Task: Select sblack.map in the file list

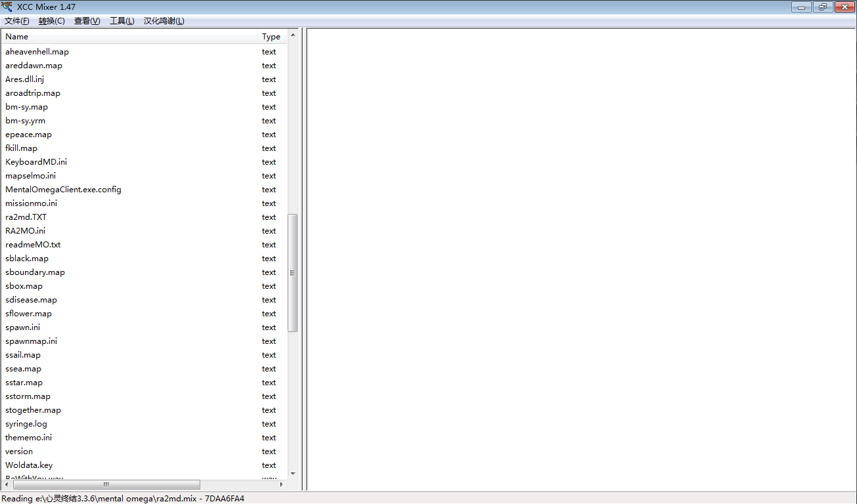Action: [x=27, y=259]
